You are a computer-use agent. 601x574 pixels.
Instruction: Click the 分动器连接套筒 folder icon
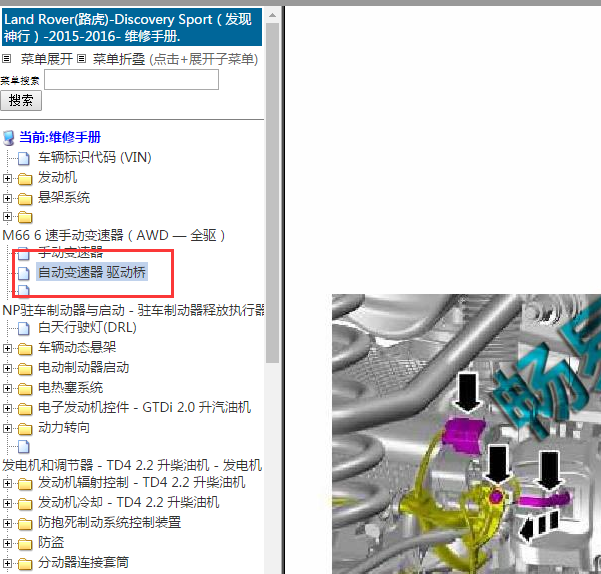click(x=25, y=563)
